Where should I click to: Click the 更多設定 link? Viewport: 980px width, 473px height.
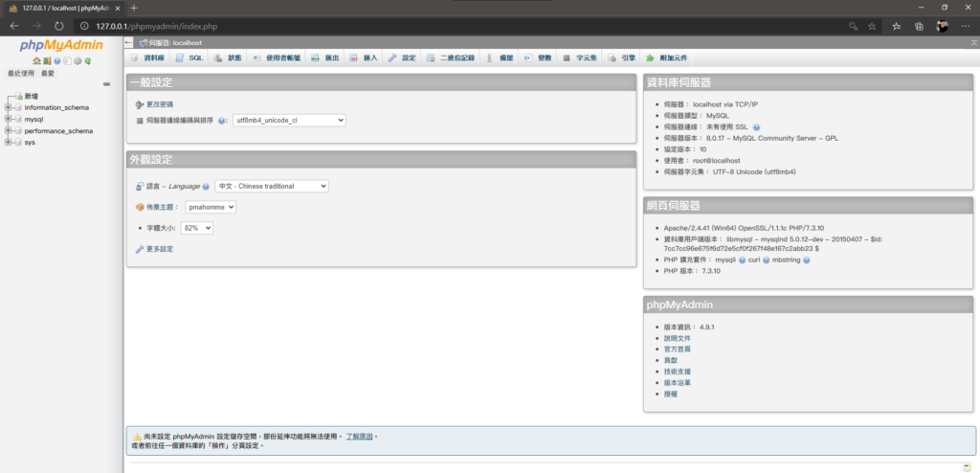[x=160, y=249]
